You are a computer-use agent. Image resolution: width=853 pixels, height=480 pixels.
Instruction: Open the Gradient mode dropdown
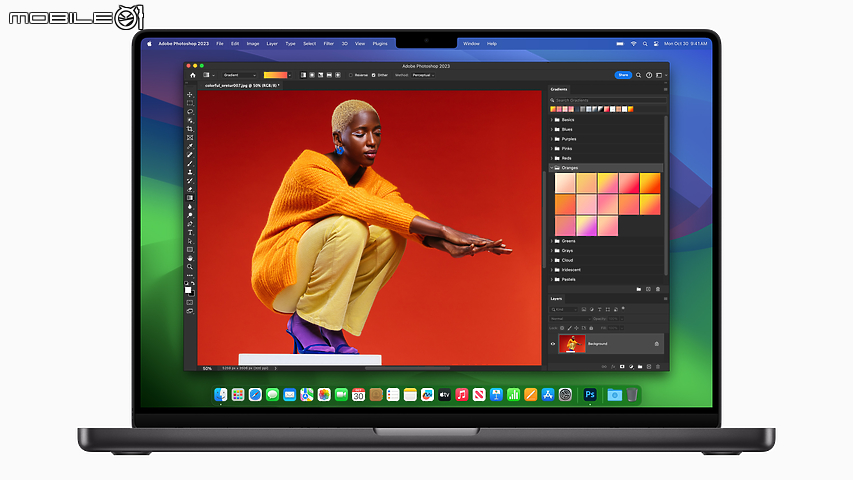240,75
